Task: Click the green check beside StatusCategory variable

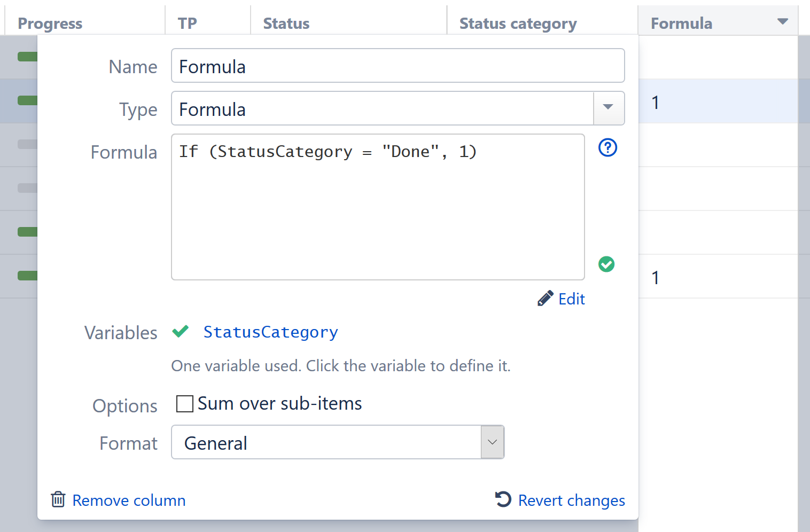Action: (x=180, y=331)
